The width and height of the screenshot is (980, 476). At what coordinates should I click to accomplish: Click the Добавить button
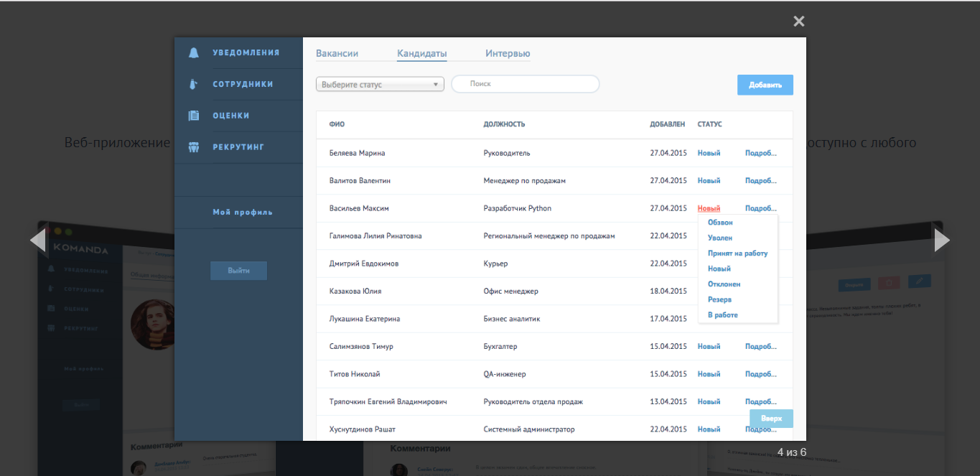click(x=765, y=85)
